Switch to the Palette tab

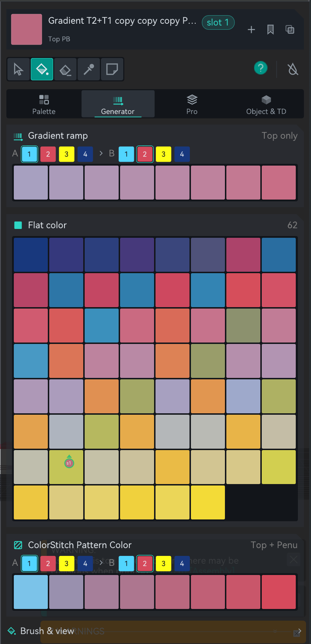tap(44, 104)
